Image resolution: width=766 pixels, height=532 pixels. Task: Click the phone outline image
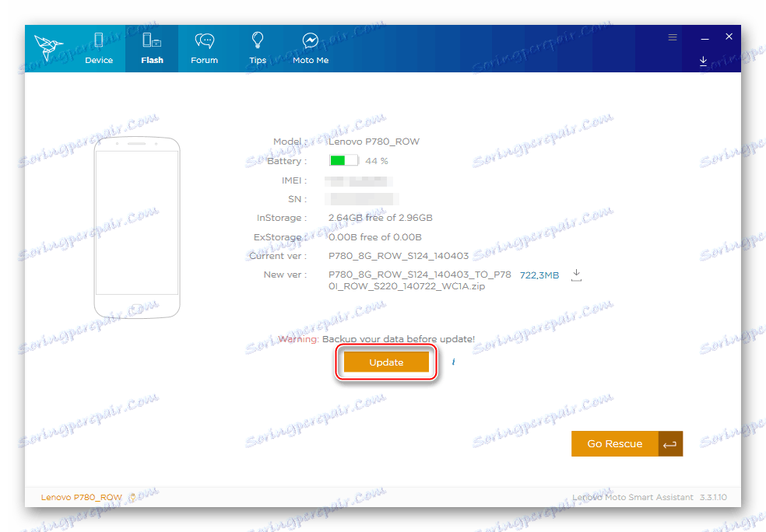pyautogui.click(x=137, y=227)
